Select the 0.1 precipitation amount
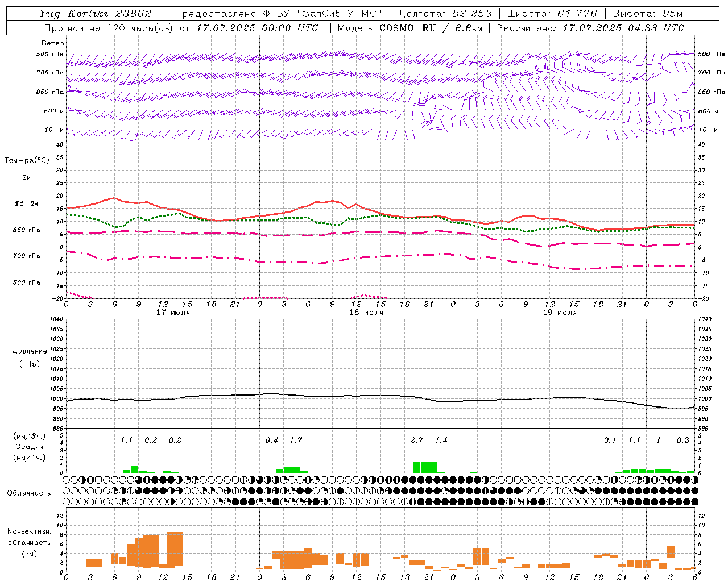The image size is (728, 582). [x=610, y=440]
